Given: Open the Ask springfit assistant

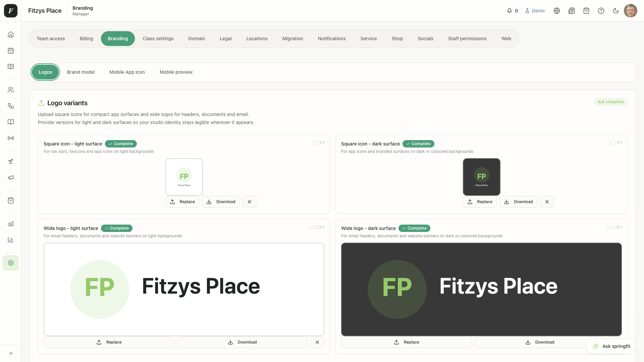Looking at the screenshot, I should pos(611,346).
